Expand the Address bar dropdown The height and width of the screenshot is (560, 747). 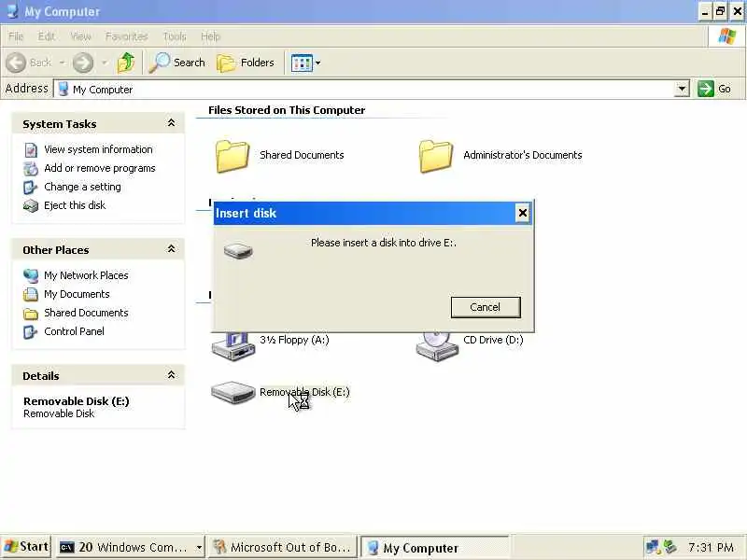click(682, 89)
